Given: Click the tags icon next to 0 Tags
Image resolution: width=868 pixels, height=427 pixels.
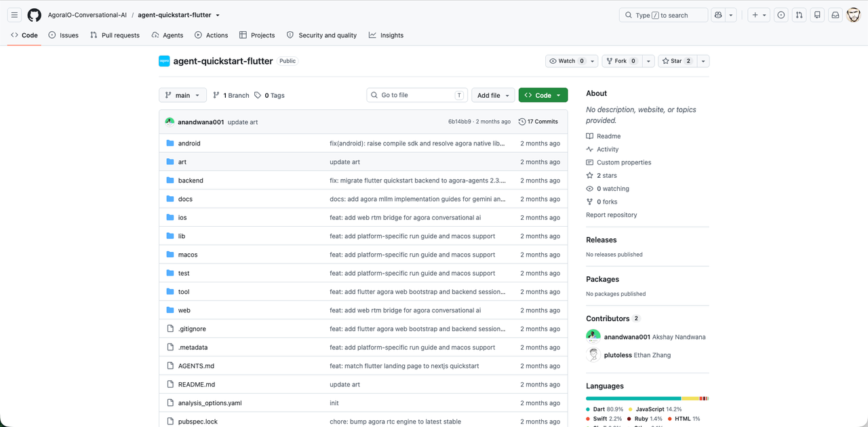Looking at the screenshot, I should click(258, 95).
